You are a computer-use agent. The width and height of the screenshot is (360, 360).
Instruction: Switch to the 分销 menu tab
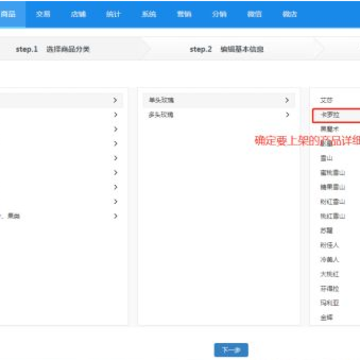pos(219,14)
